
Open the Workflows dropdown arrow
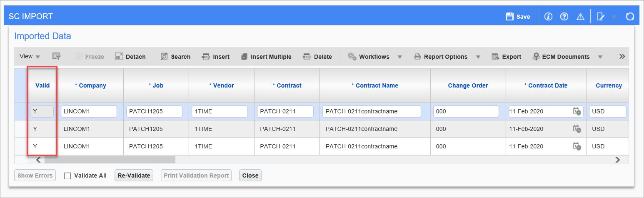click(x=399, y=57)
